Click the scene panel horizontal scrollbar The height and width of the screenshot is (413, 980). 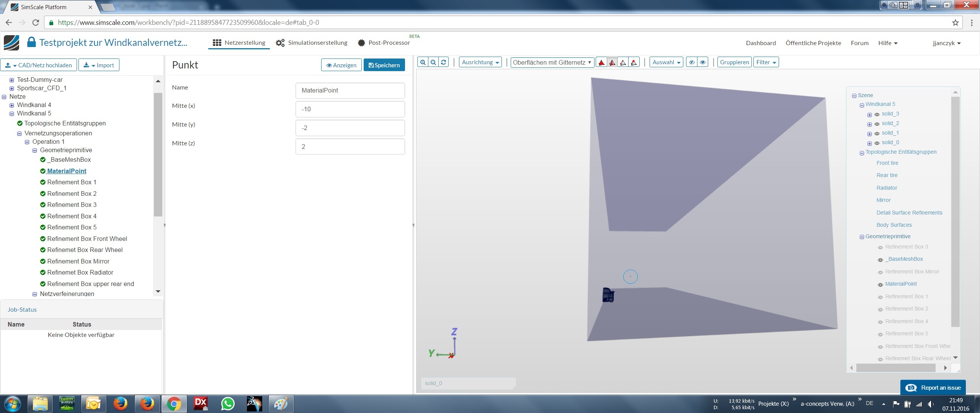896,368
